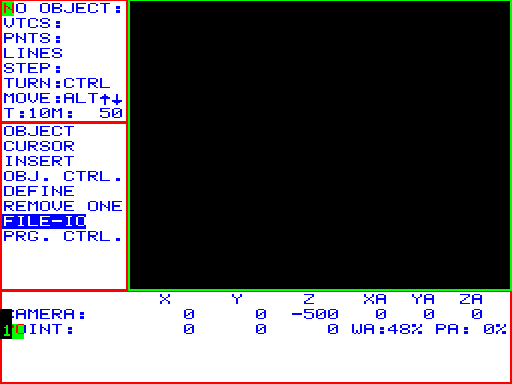Click the camera Z value -500

tap(315, 314)
